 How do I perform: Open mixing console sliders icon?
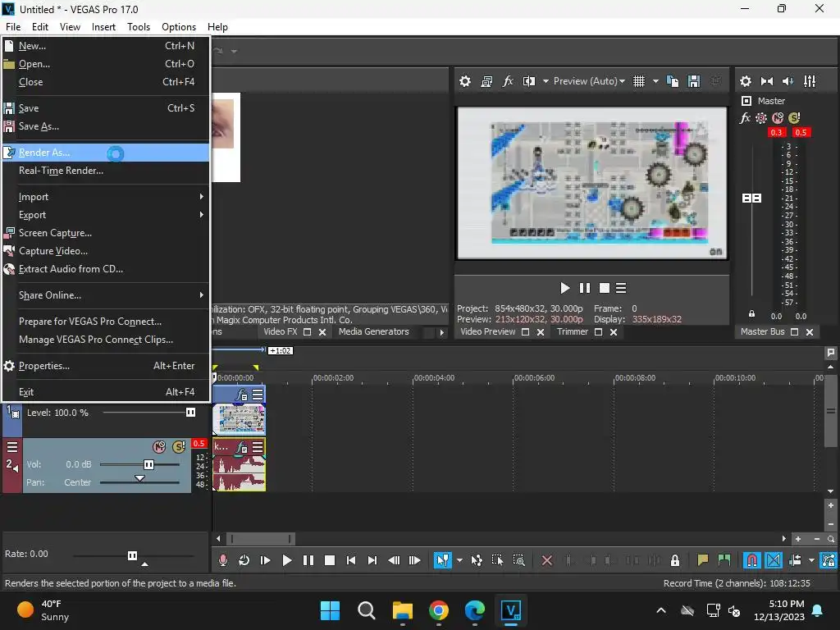point(810,81)
